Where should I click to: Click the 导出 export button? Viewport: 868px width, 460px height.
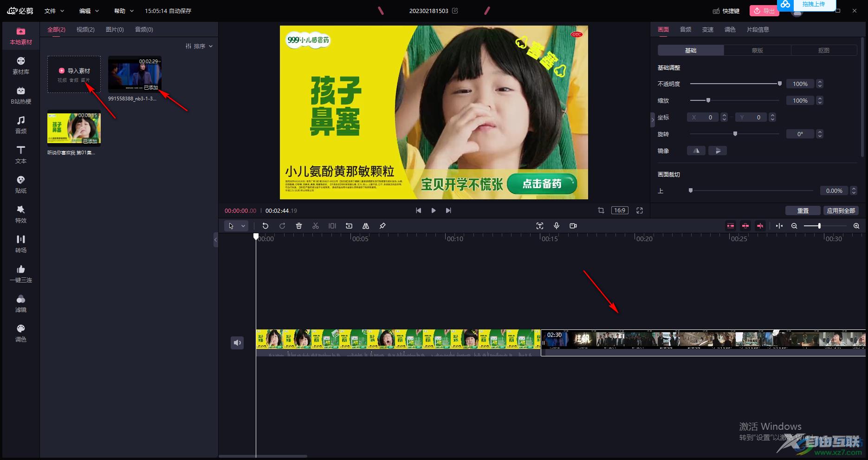pos(764,11)
